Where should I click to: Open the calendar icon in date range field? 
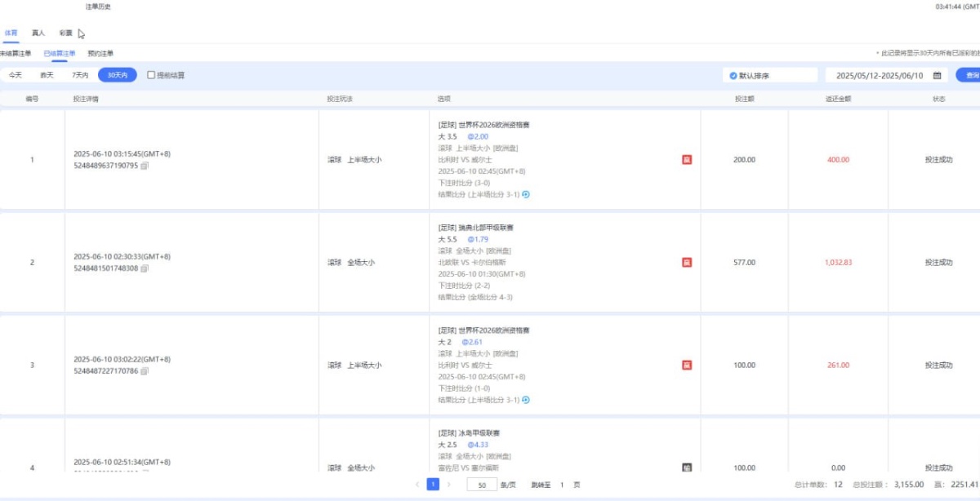tap(938, 75)
